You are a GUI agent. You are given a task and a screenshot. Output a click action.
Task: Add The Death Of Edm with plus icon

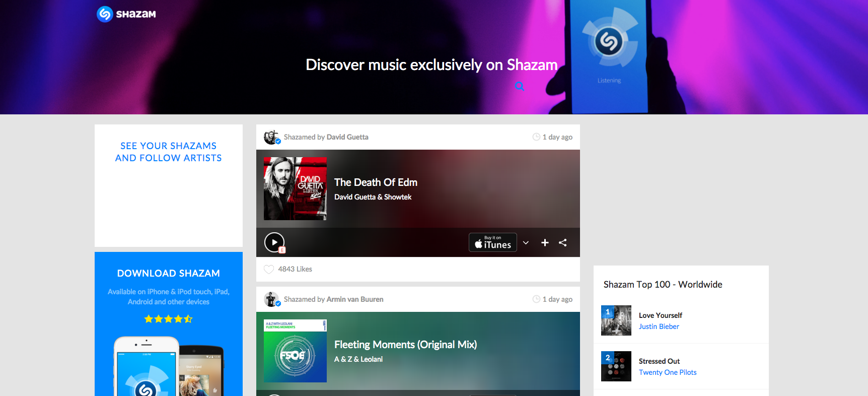pyautogui.click(x=545, y=243)
